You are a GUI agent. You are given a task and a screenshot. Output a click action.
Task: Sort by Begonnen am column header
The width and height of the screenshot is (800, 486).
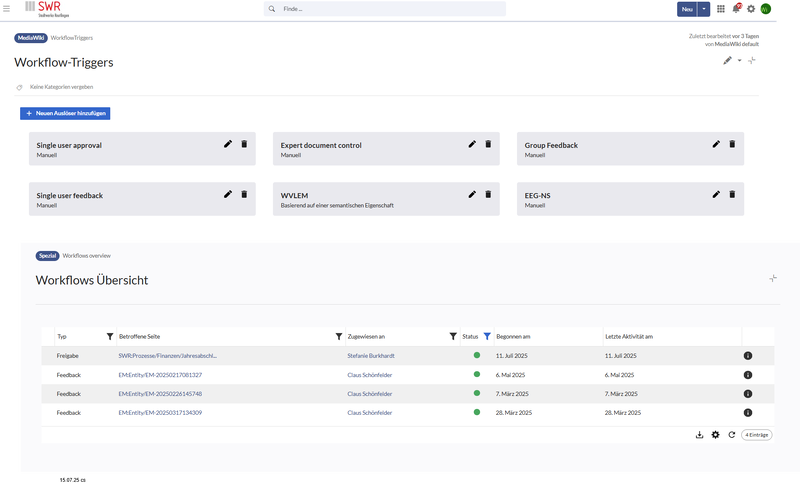click(x=513, y=337)
